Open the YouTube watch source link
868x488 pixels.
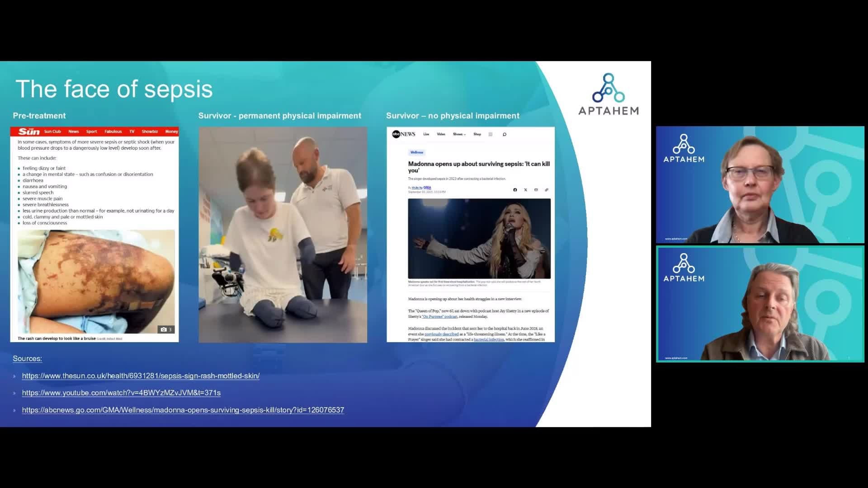coord(121,393)
